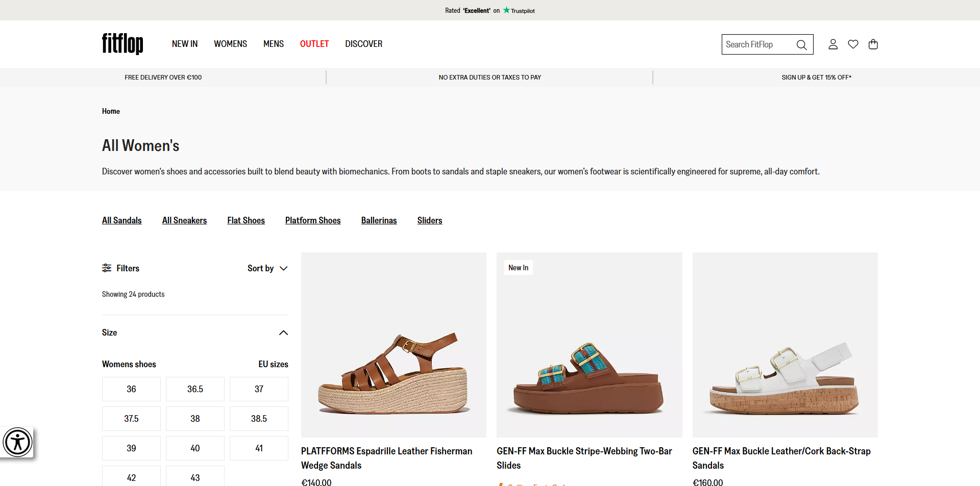
Task: Open PLATFFORMS Espadrille Leather Fisherman title
Action: (x=386, y=458)
